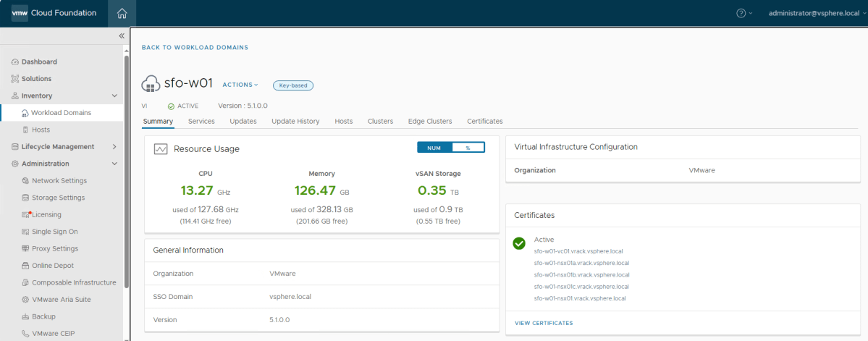The height and width of the screenshot is (341, 868).
Task: Click the Workload Domains cloud icon
Action: pos(25,113)
